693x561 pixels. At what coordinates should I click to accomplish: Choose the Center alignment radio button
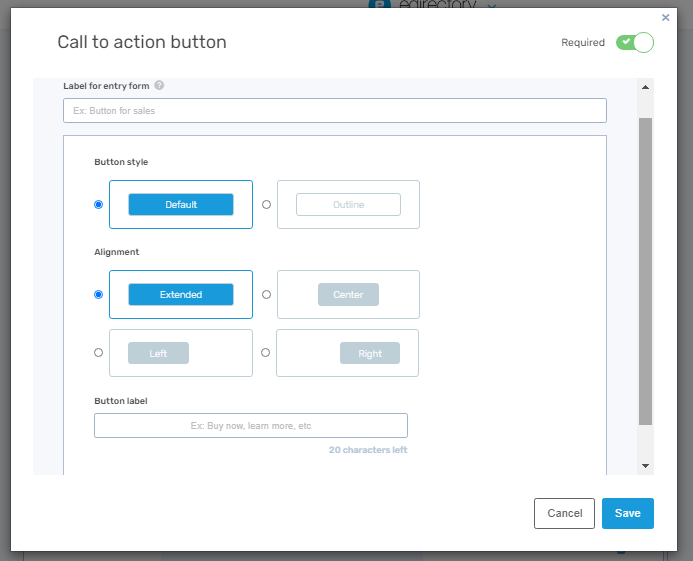266,295
